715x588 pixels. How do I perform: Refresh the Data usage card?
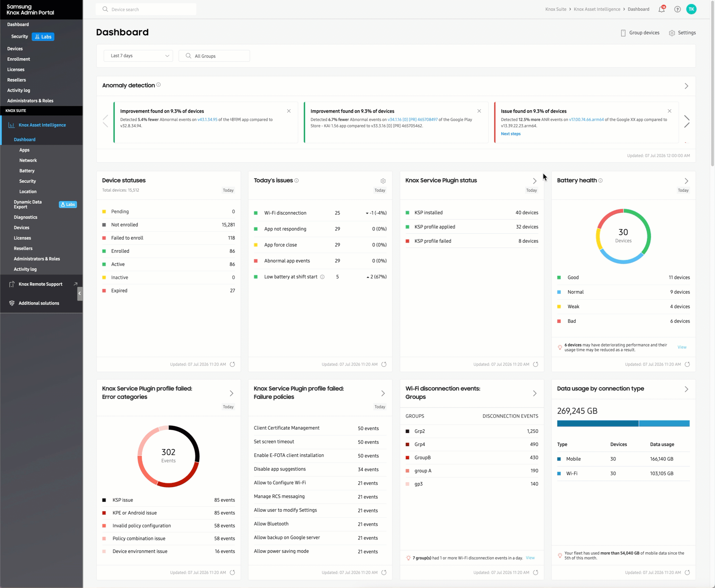point(687,573)
